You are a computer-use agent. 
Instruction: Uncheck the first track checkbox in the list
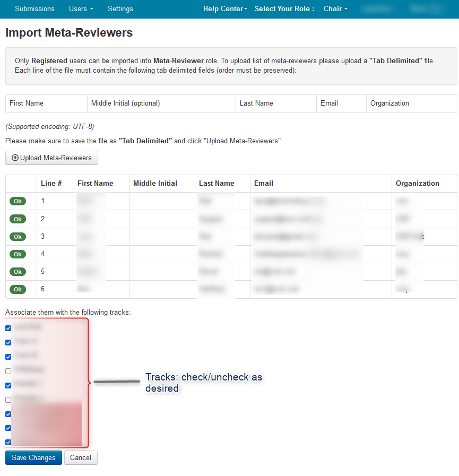(x=8, y=328)
